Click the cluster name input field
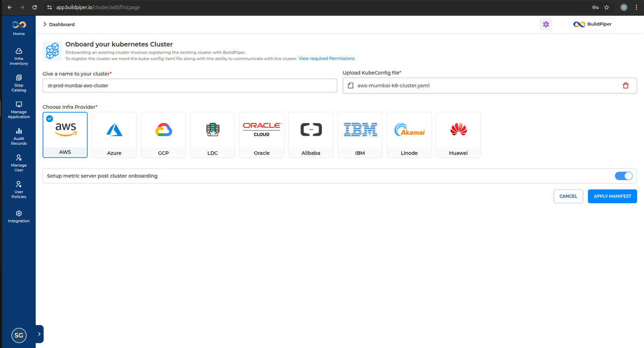The width and height of the screenshot is (644, 348). coord(190,86)
